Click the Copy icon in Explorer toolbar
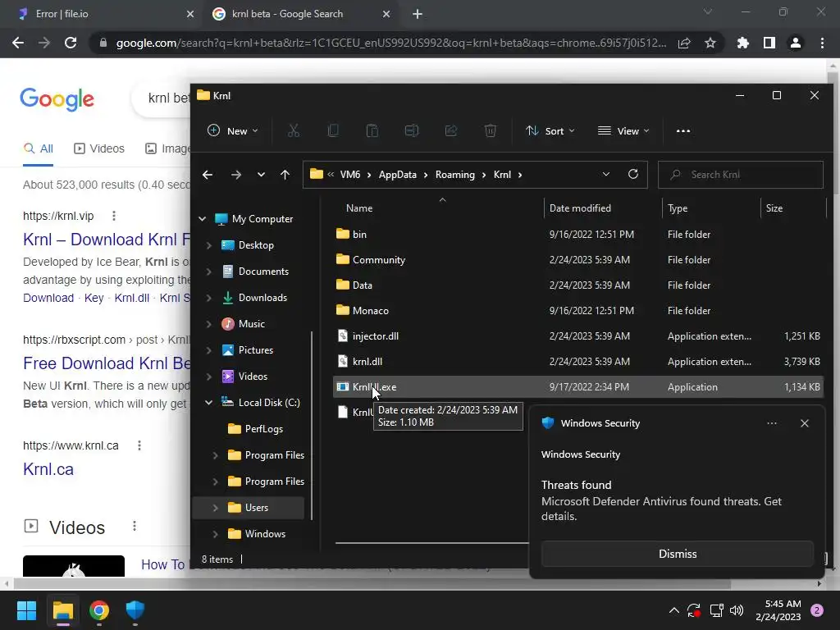Image resolution: width=840 pixels, height=630 pixels. click(333, 130)
